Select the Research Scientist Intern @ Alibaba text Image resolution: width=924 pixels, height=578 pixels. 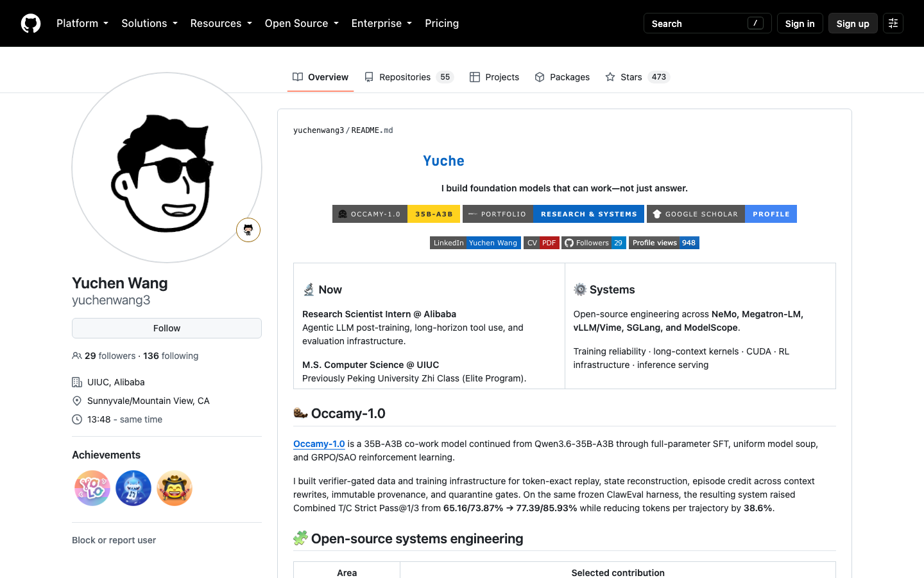point(379,314)
